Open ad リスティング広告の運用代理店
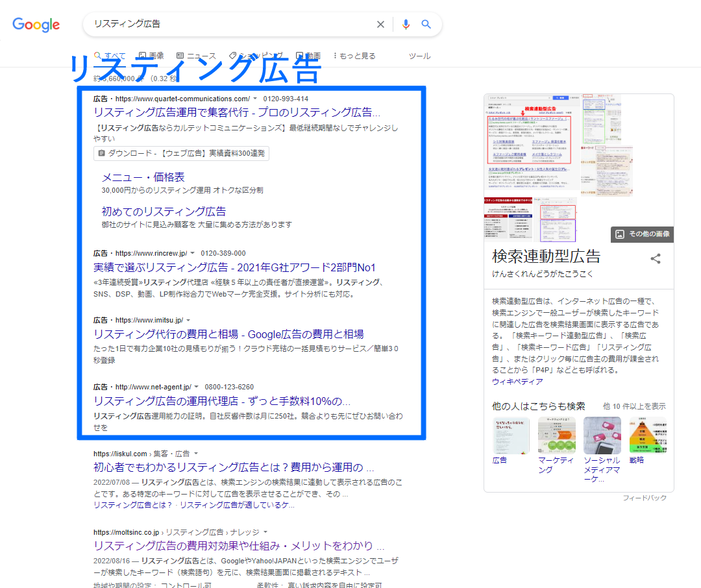Screen dimensions: 701x588 222,401
